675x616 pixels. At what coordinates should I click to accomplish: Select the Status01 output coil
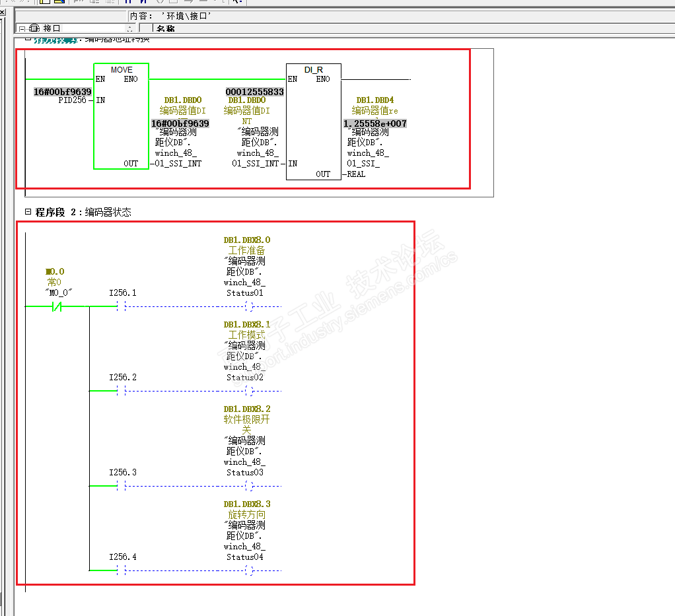249,306
